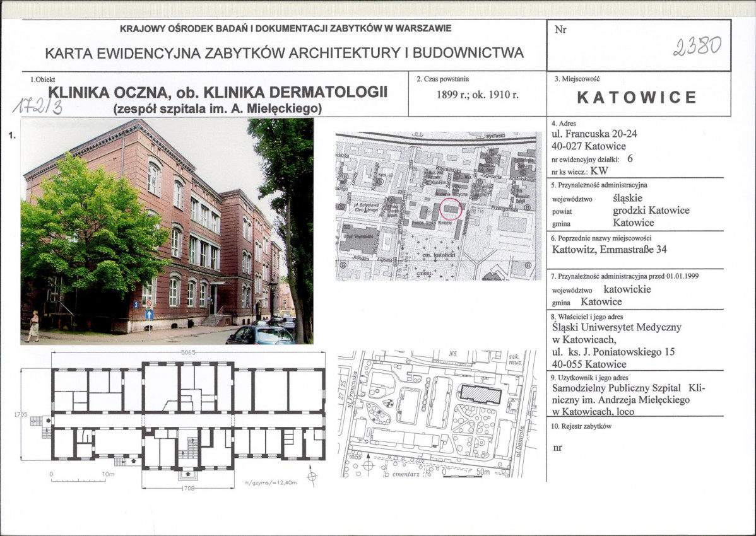
Task: Click the blue number 3 plaque on the building
Action: pos(136,304)
